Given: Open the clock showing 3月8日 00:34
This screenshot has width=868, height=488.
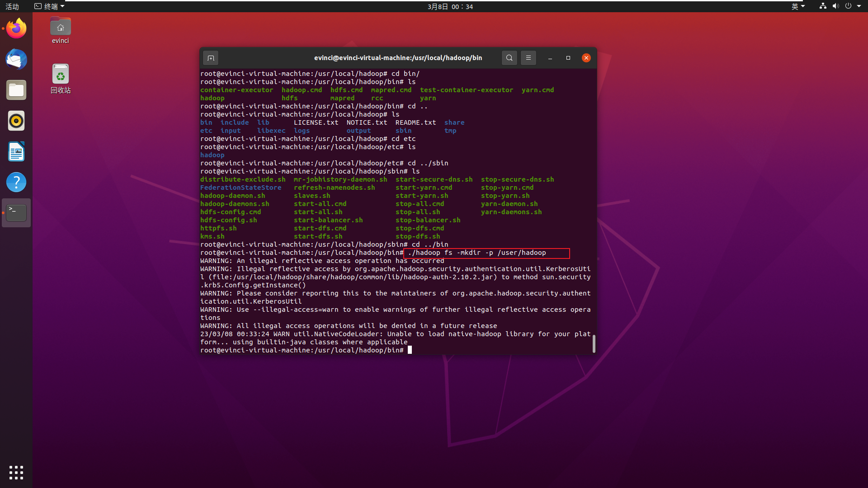Looking at the screenshot, I should (450, 6).
